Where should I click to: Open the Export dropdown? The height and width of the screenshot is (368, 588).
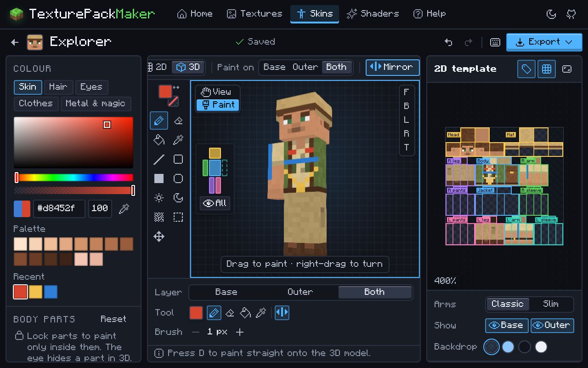(544, 42)
